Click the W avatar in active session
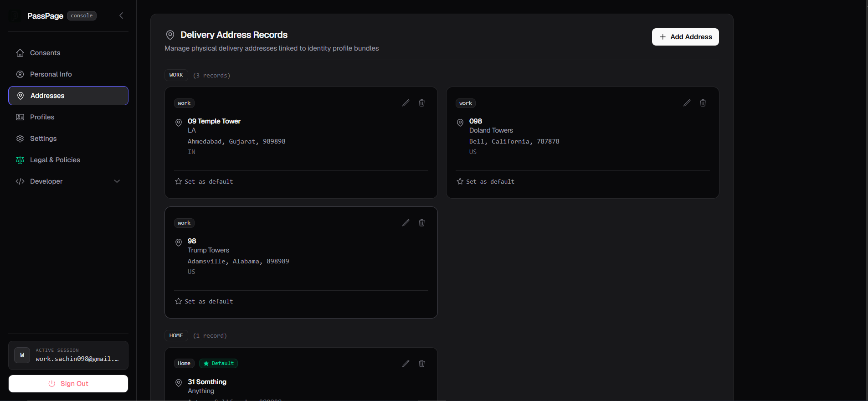The height and width of the screenshot is (401, 868). [22, 355]
